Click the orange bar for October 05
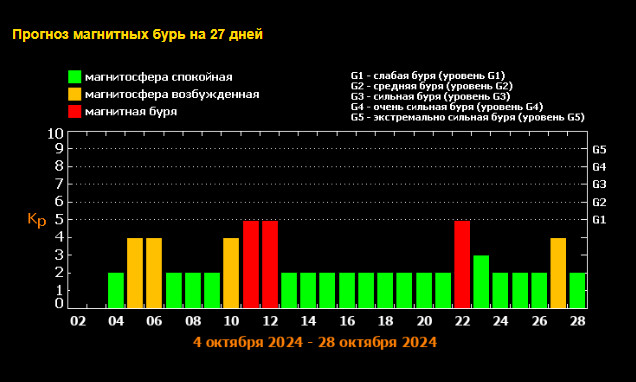Image resolution: width=636 pixels, height=382 pixels. coord(135,273)
